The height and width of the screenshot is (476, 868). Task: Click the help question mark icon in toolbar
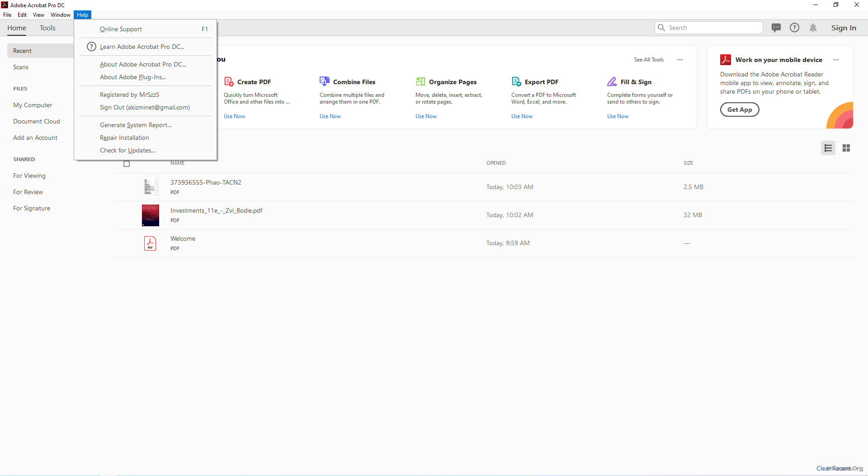point(794,28)
